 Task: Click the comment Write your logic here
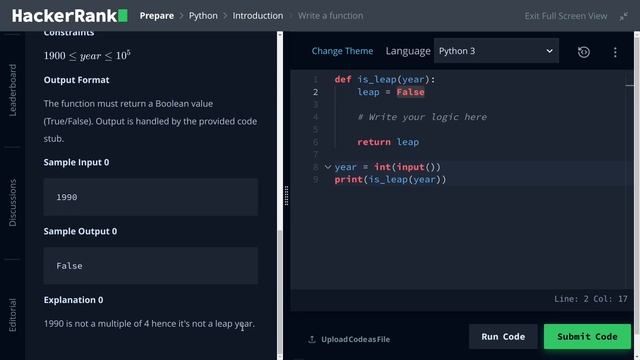coord(422,117)
